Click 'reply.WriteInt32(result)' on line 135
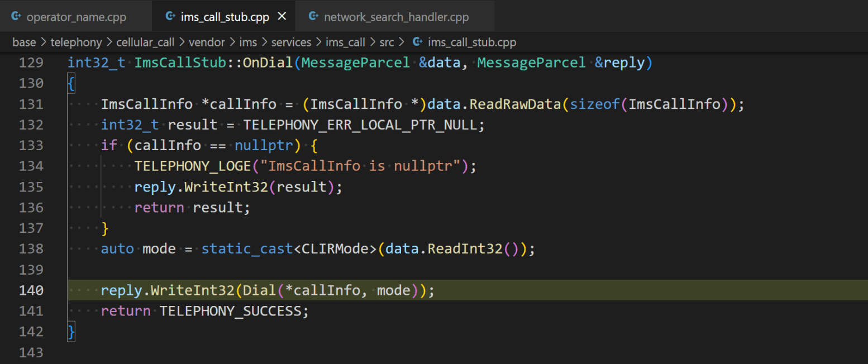 pos(235,187)
